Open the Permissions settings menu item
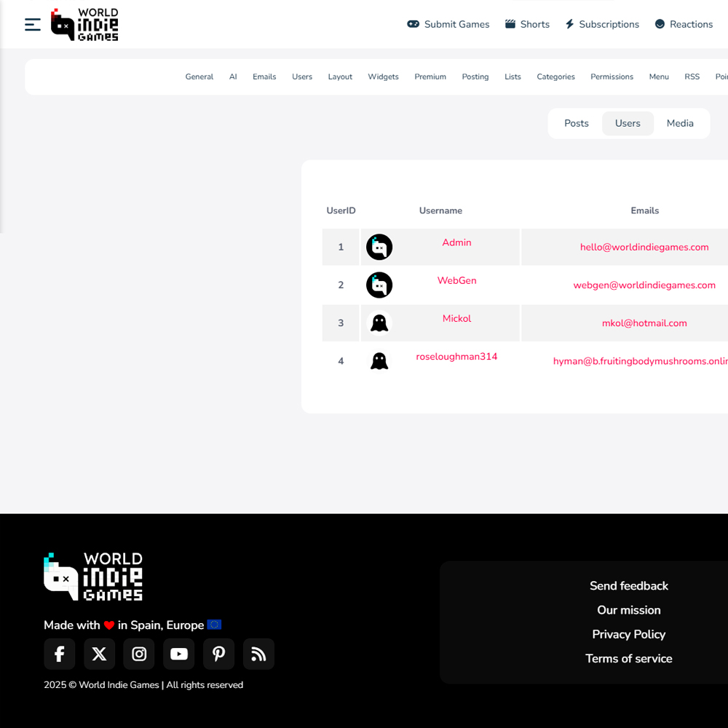Viewport: 728px width, 728px height. pyautogui.click(x=612, y=77)
